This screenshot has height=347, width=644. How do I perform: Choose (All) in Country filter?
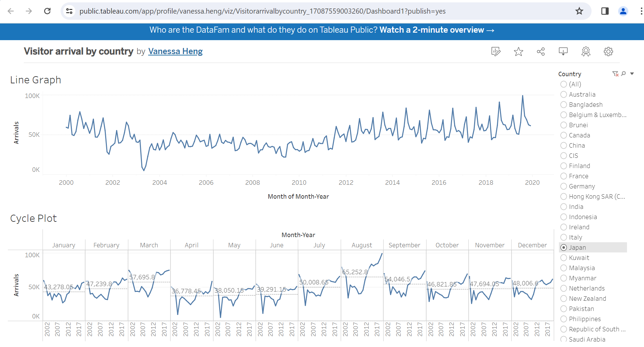pos(564,84)
